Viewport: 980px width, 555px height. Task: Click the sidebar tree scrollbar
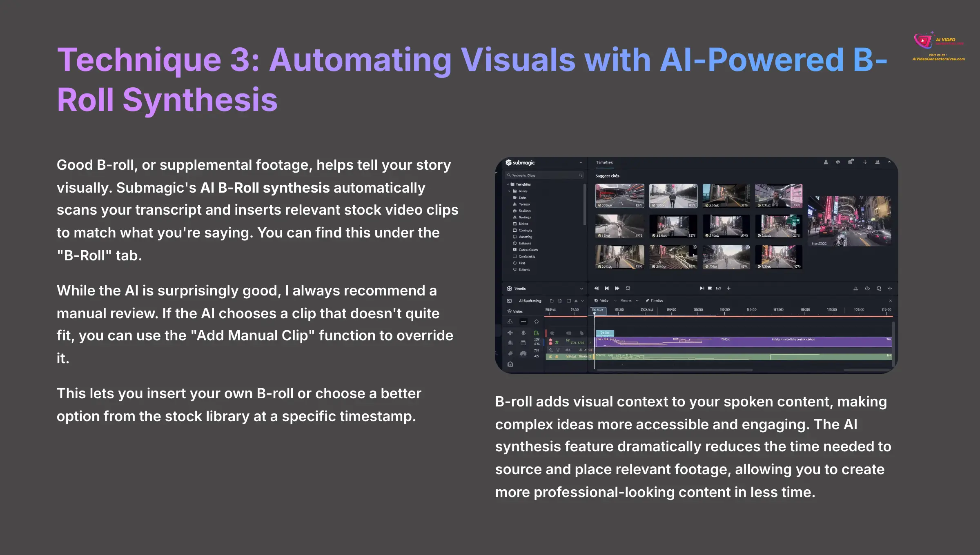(x=585, y=204)
